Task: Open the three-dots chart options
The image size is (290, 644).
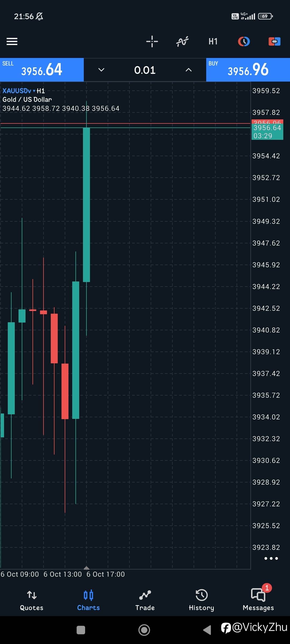Action: (x=271, y=558)
